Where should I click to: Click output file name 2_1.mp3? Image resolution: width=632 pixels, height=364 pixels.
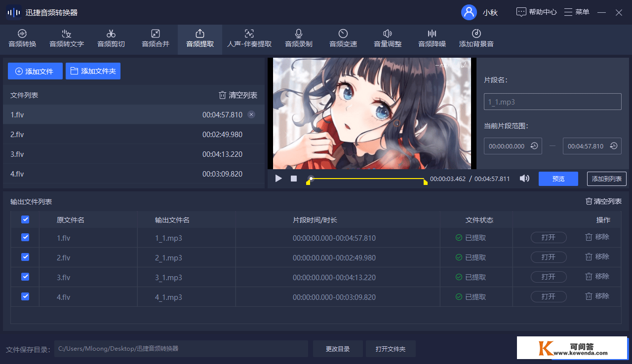click(x=168, y=257)
